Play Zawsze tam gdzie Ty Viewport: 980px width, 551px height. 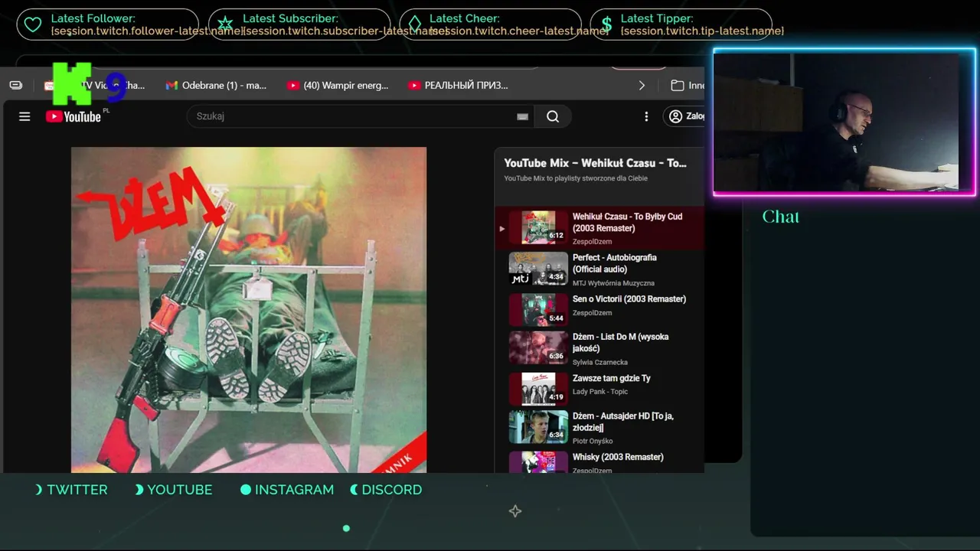click(612, 378)
